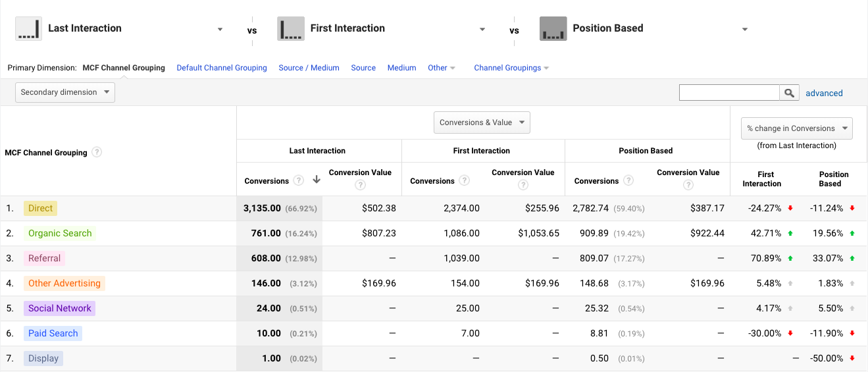Click the advanced filter link
Image resolution: width=868 pixels, height=372 pixels.
coord(824,93)
